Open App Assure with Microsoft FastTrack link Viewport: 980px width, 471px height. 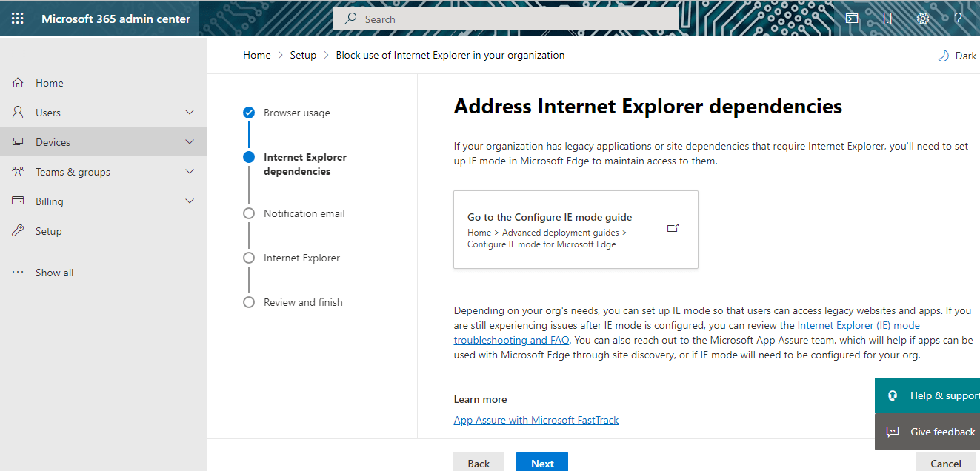click(x=536, y=420)
